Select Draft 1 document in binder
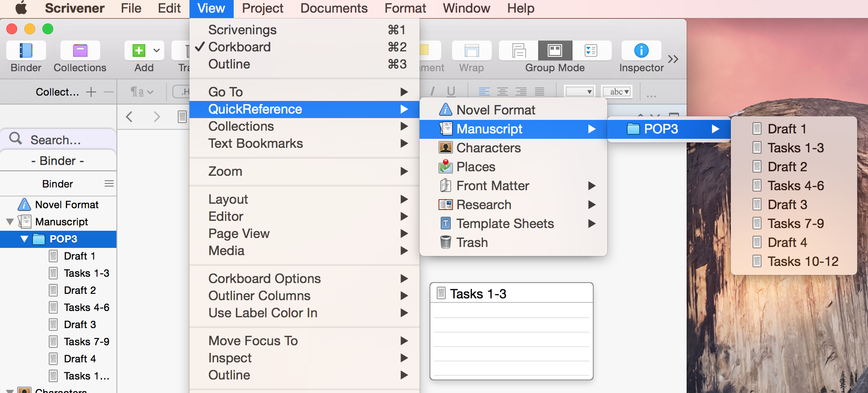This screenshot has width=868, height=393. (58, 256)
